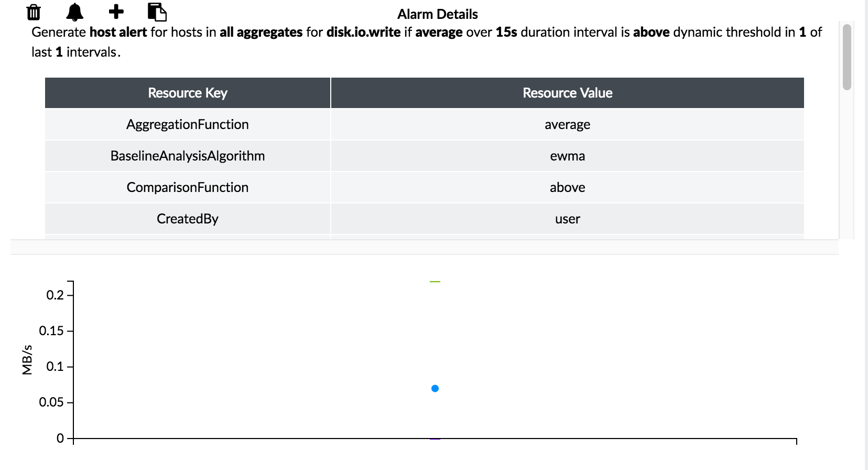Click the Alarm Details title
This screenshot has height=470, width=868.
coord(437,14)
